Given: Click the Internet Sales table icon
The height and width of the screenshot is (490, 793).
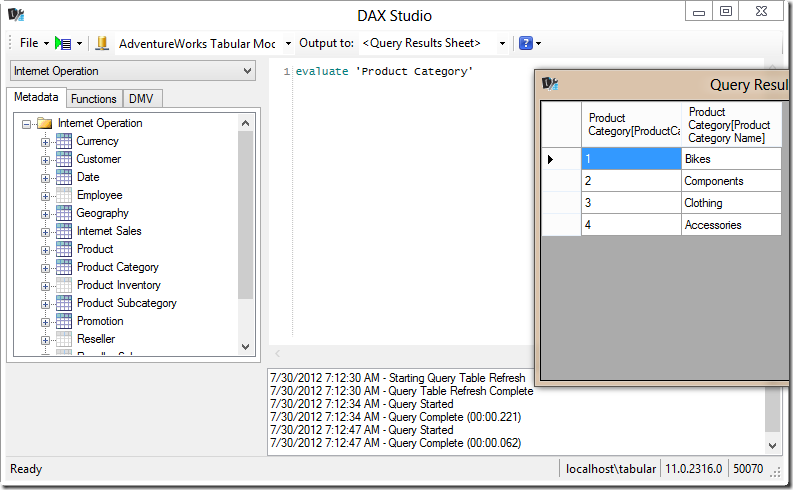Looking at the screenshot, I should pyautogui.click(x=64, y=231).
